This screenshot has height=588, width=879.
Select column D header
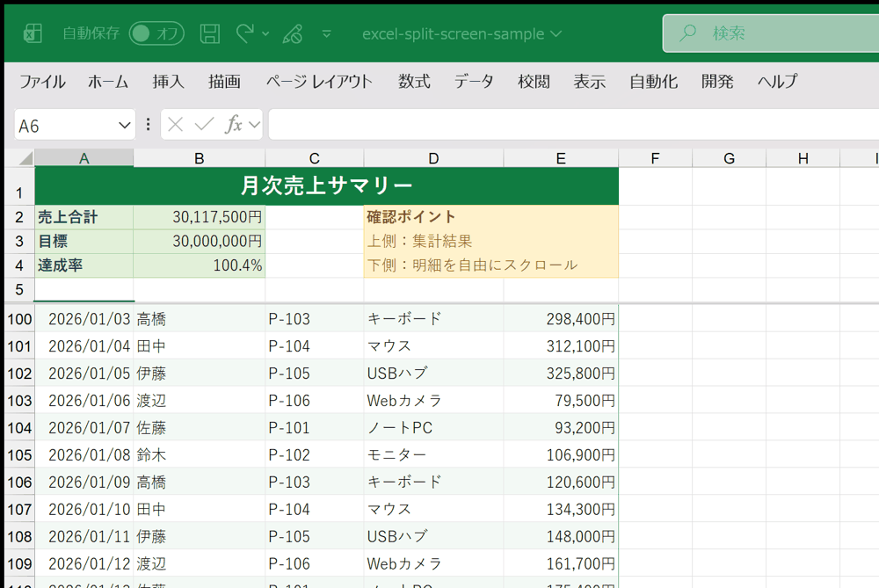coord(433,158)
